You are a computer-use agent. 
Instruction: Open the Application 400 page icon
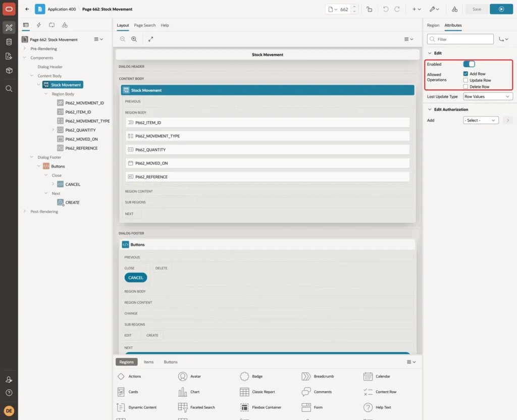[40, 9]
